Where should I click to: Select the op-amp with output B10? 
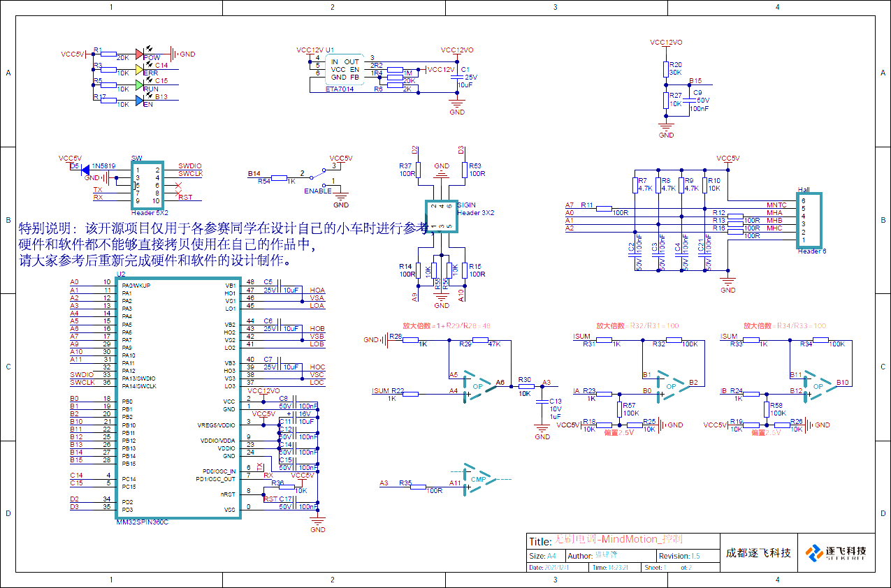point(820,385)
